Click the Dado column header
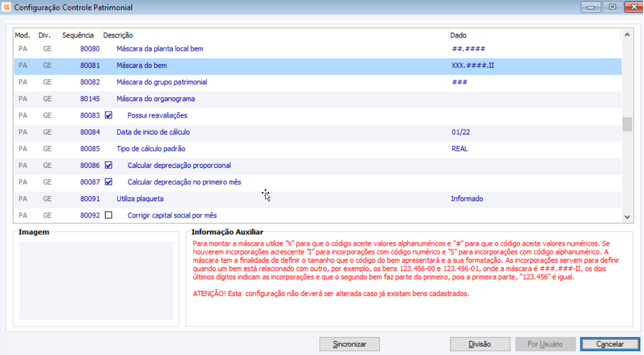This screenshot has height=355, width=644. pyautogui.click(x=458, y=35)
